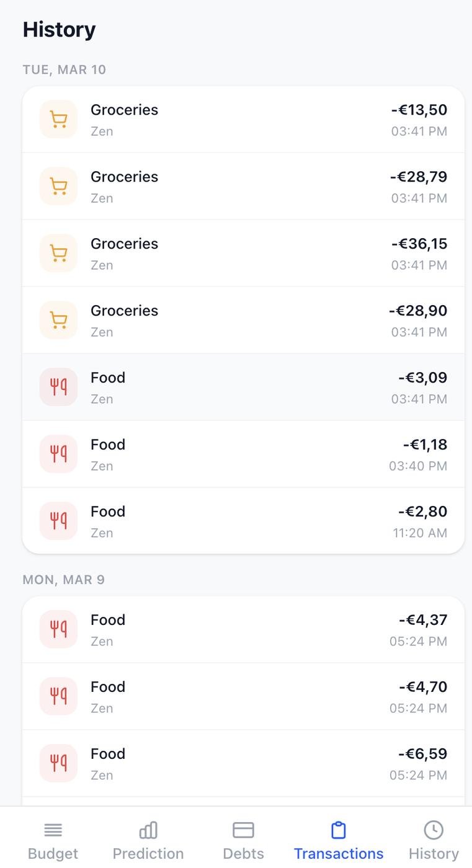Tap fork icon of €2,80 Food entry

[58, 521]
